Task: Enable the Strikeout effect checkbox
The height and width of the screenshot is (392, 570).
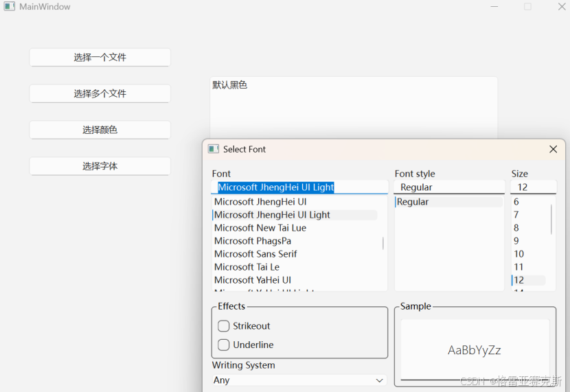Action: coord(224,326)
